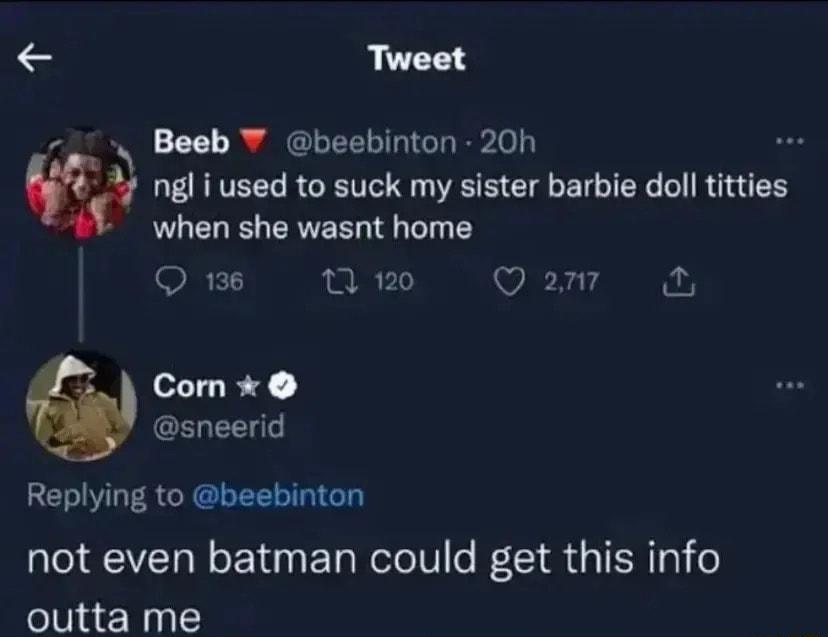Click the 20h timestamp on Beeb's tweet
The height and width of the screenshot is (637, 828).
pos(508,142)
